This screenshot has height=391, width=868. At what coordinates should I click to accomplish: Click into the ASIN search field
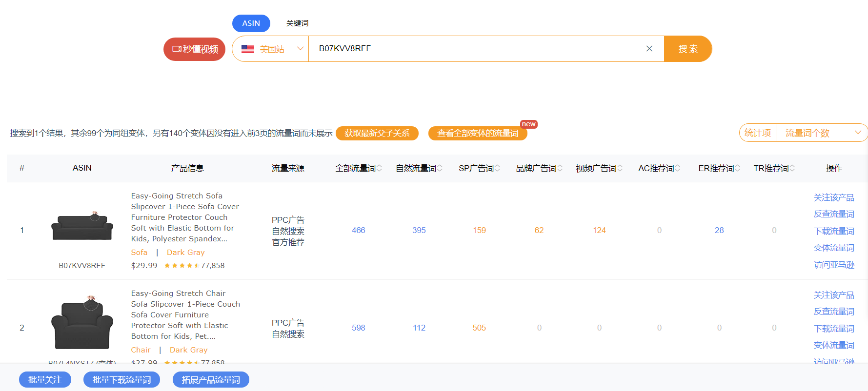pyautogui.click(x=478, y=49)
